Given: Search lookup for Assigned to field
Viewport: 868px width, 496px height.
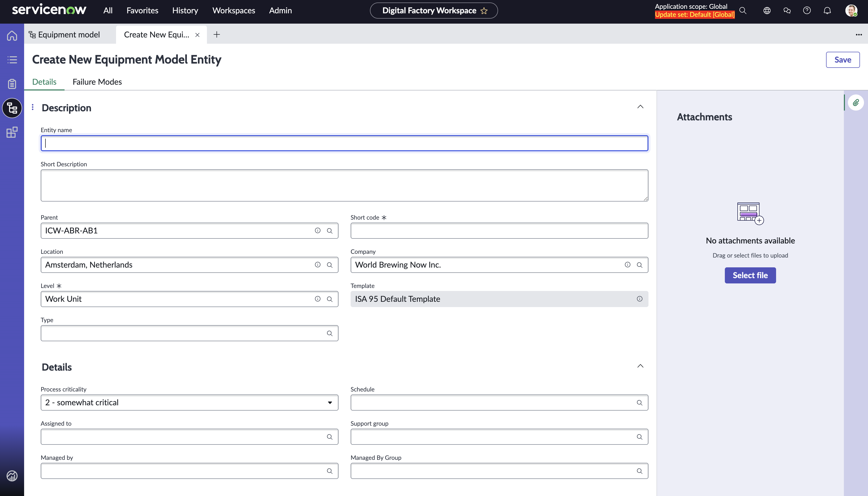Looking at the screenshot, I should [330, 437].
